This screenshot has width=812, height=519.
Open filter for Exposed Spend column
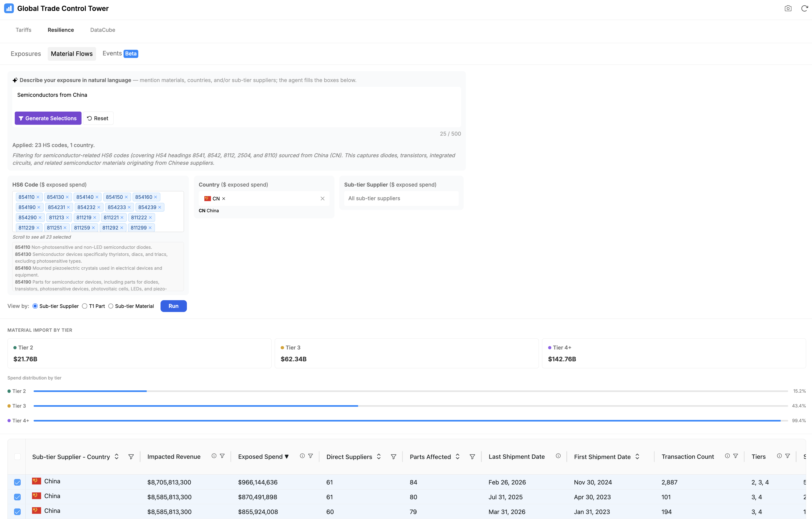point(311,456)
